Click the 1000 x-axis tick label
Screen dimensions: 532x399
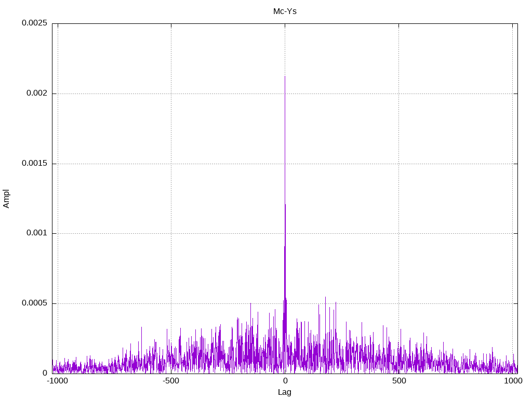pos(513,381)
